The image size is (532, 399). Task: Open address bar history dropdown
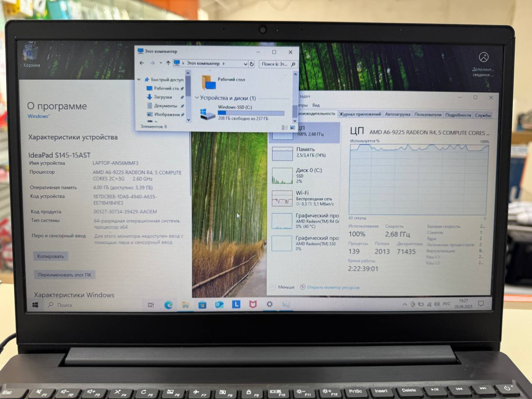tap(245, 64)
